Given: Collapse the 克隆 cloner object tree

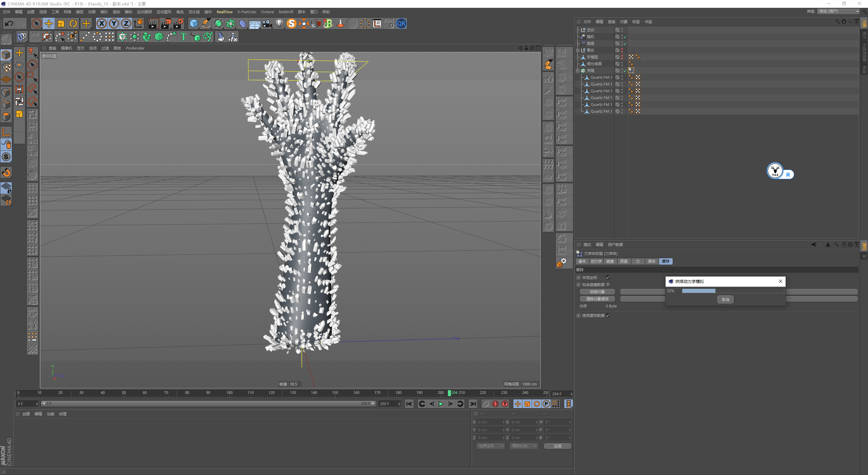Looking at the screenshot, I should (578, 71).
